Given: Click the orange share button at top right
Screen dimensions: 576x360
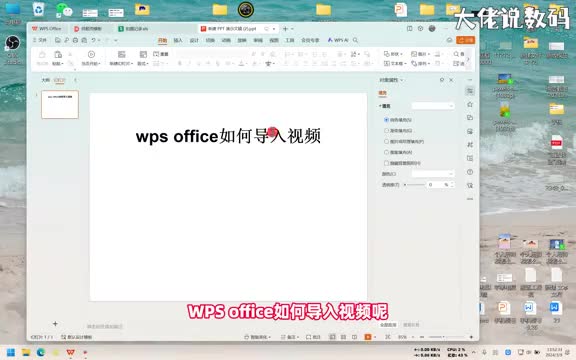Looking at the screenshot, I should 465,40.
